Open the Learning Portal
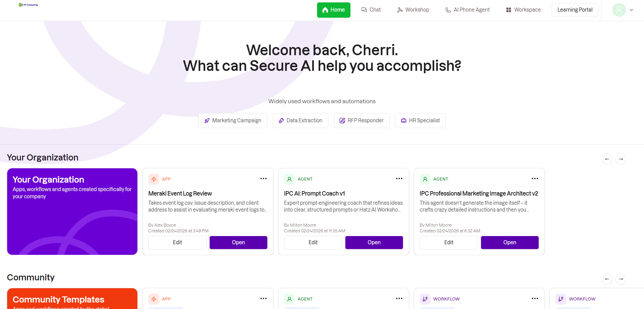The width and height of the screenshot is (644, 309). tap(574, 10)
